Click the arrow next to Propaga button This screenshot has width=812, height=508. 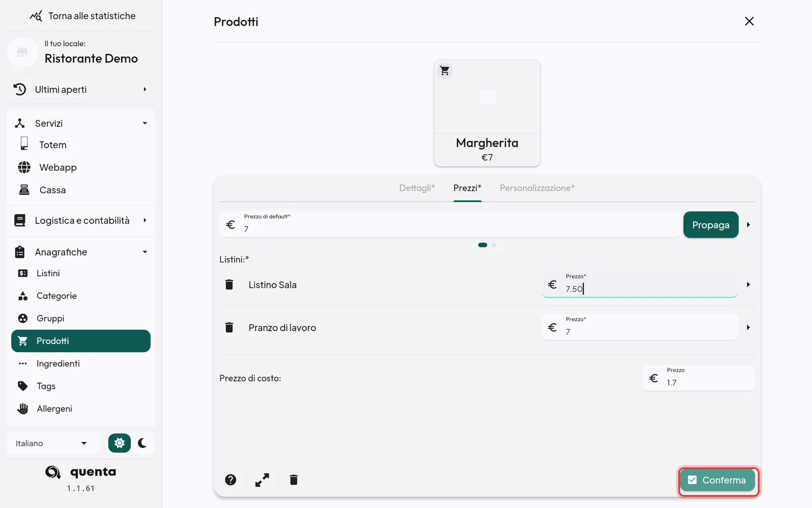click(x=748, y=225)
